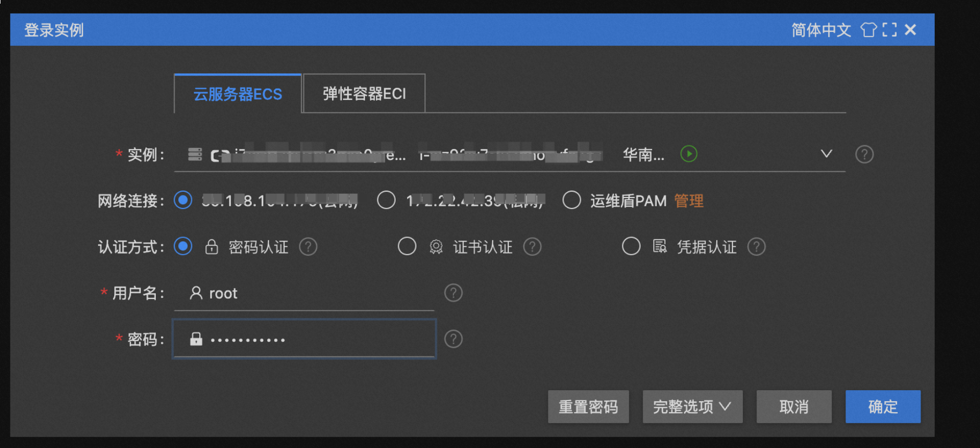Select the first public IP network option

[183, 200]
